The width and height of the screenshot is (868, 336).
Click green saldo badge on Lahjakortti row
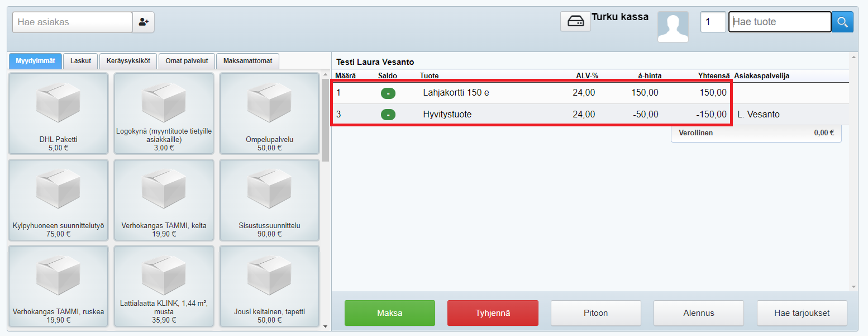coord(388,93)
